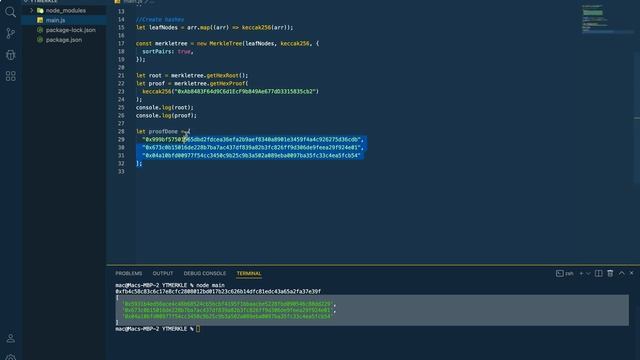This screenshot has width=640, height=360.
Task: Click the root hash output in terminal
Action: [218, 291]
